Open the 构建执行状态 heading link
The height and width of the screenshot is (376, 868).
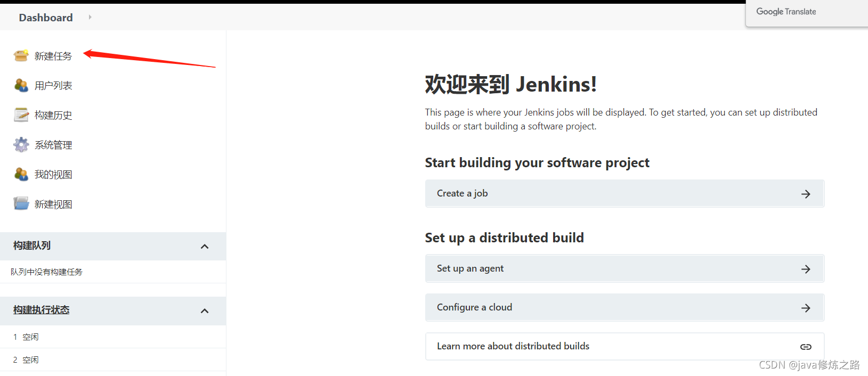pyautogui.click(x=42, y=310)
